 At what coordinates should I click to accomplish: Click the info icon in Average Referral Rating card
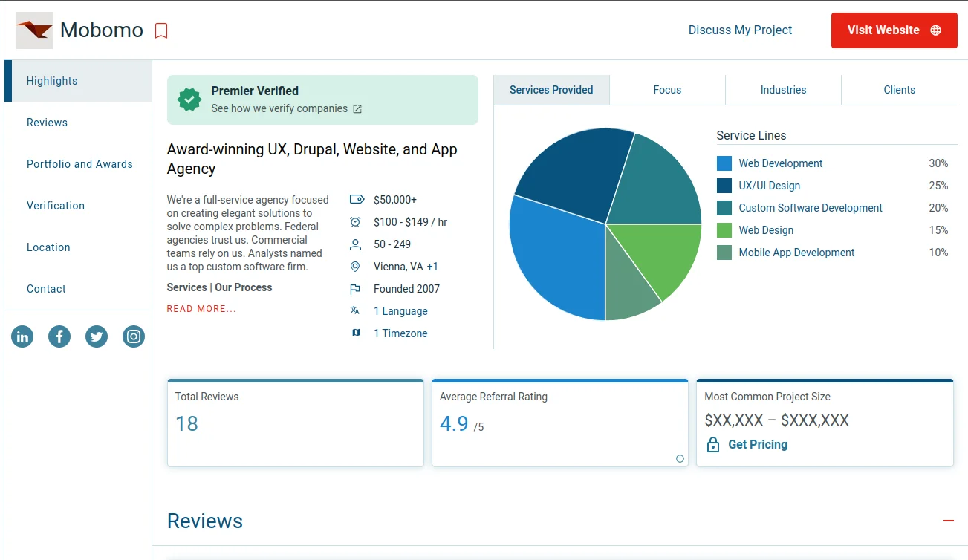click(x=680, y=459)
